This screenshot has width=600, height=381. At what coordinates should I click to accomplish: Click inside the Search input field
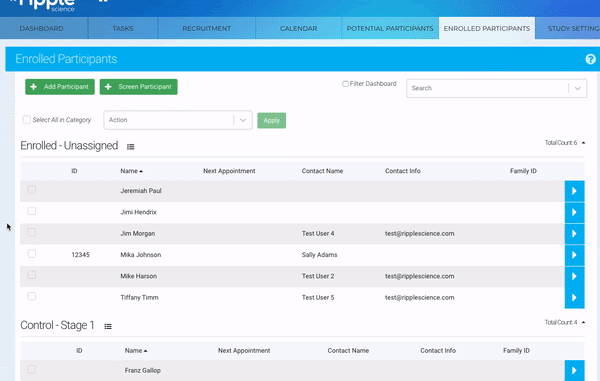[488, 88]
